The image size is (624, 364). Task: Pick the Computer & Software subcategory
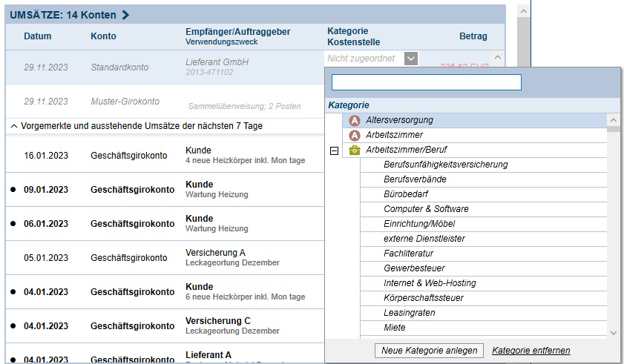point(483,209)
